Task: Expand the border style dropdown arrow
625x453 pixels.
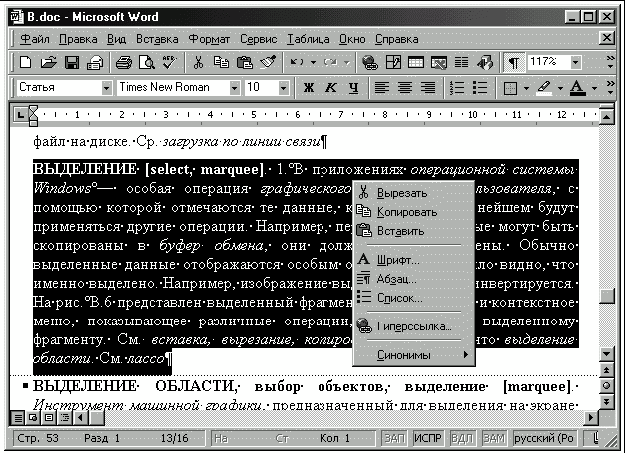Action: point(526,88)
